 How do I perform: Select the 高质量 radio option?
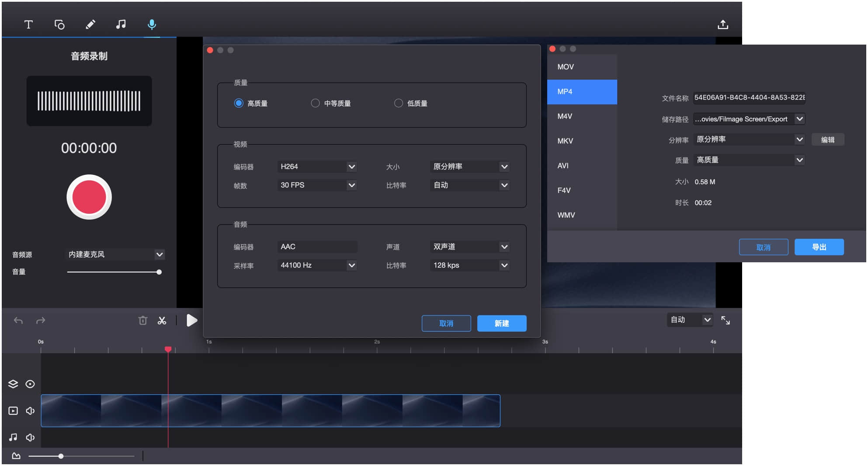click(x=239, y=103)
